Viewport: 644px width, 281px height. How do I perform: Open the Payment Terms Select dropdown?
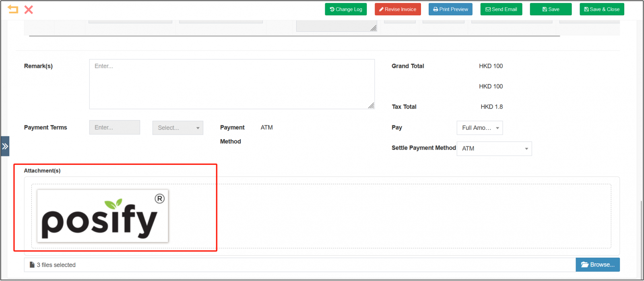point(178,128)
